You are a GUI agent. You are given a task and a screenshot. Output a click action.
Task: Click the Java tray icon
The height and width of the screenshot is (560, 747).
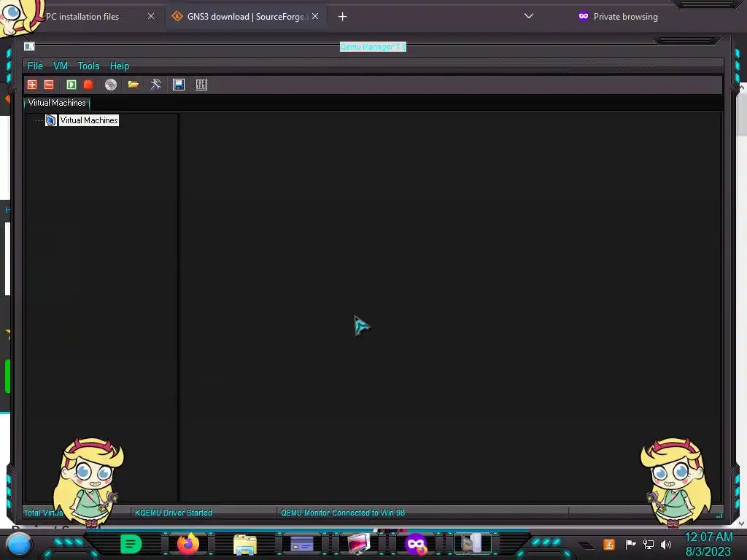click(x=609, y=544)
